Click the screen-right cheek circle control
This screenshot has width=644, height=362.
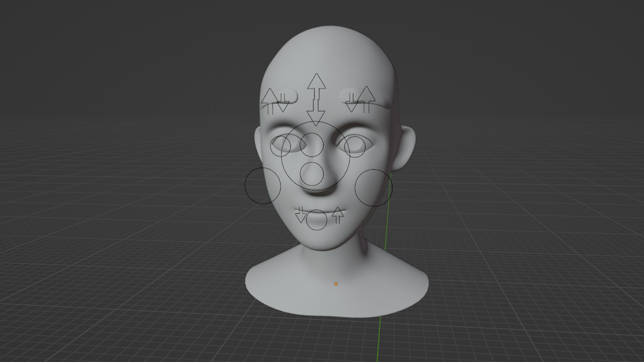pyautogui.click(x=373, y=188)
